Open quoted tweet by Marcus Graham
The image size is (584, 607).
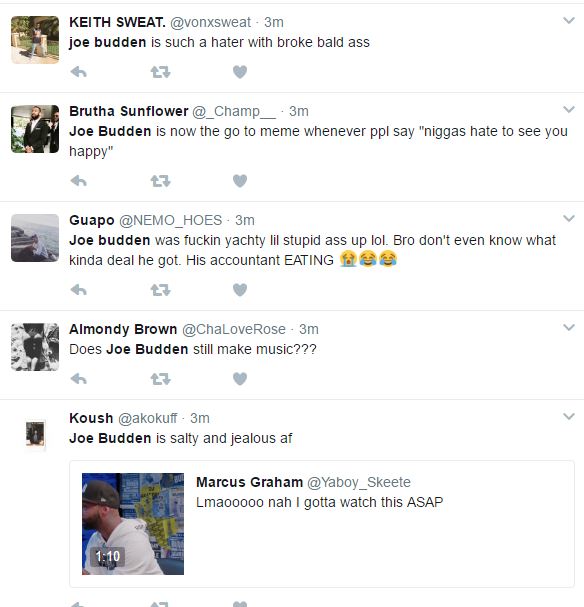pos(322,524)
